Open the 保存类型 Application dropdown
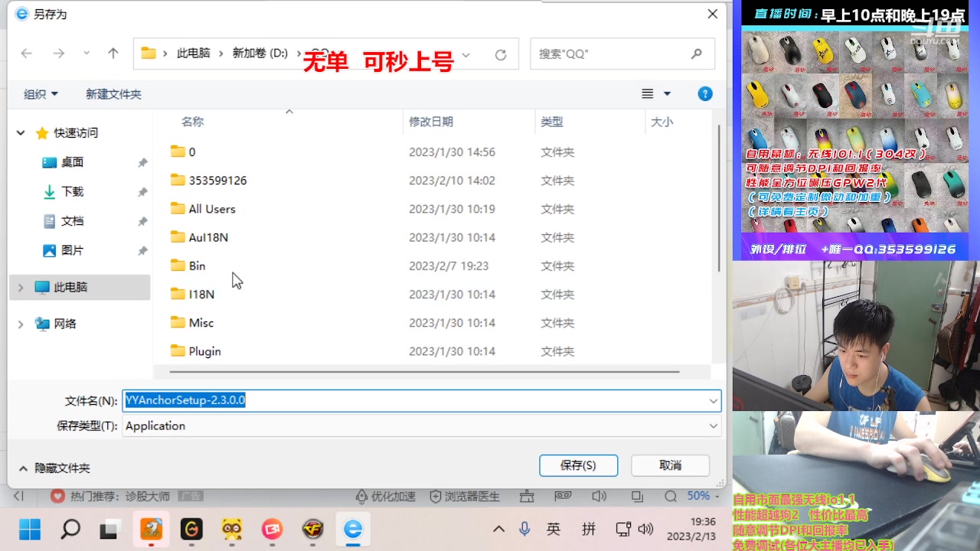 tap(421, 425)
